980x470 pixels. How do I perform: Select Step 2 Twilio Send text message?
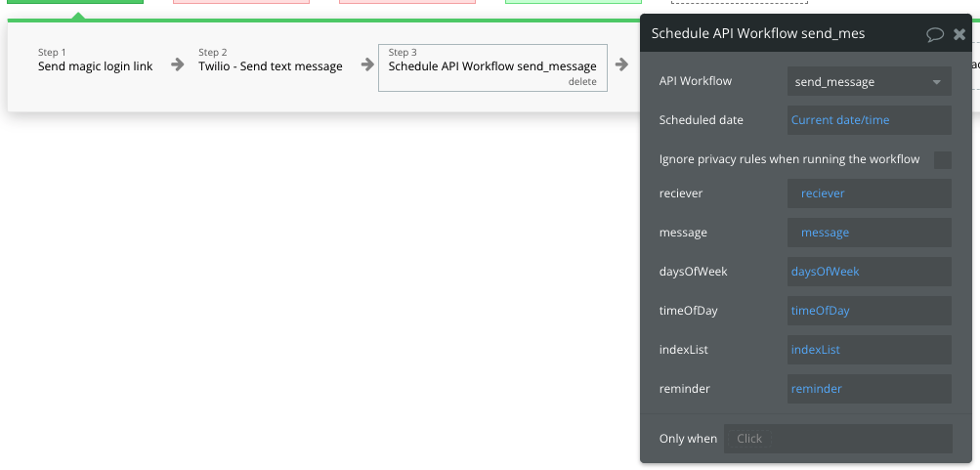click(270, 61)
